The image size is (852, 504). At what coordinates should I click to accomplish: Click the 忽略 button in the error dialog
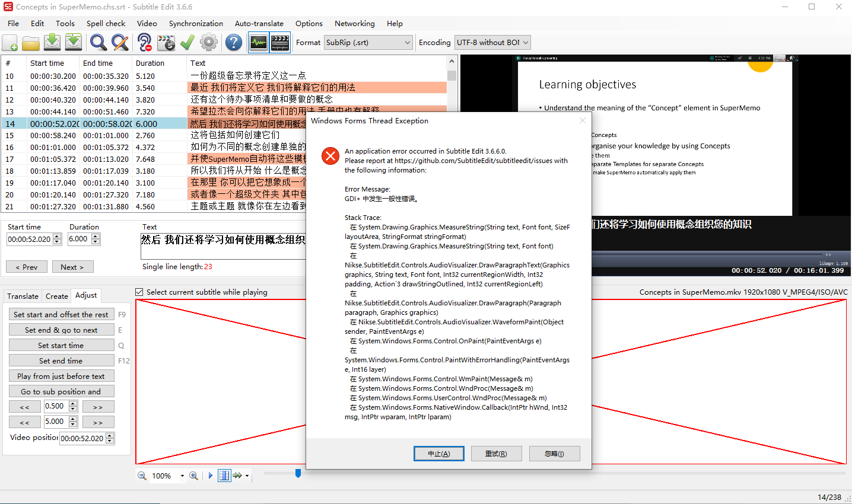tap(554, 453)
